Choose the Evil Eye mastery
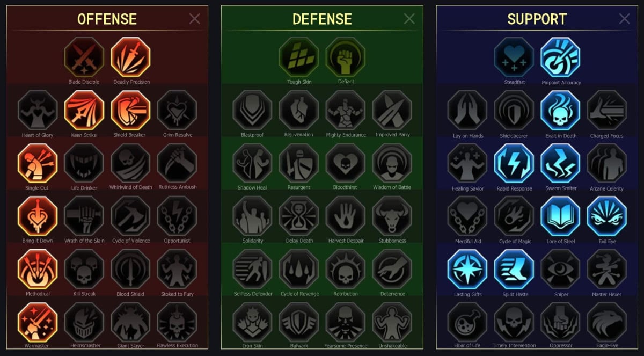 607,216
